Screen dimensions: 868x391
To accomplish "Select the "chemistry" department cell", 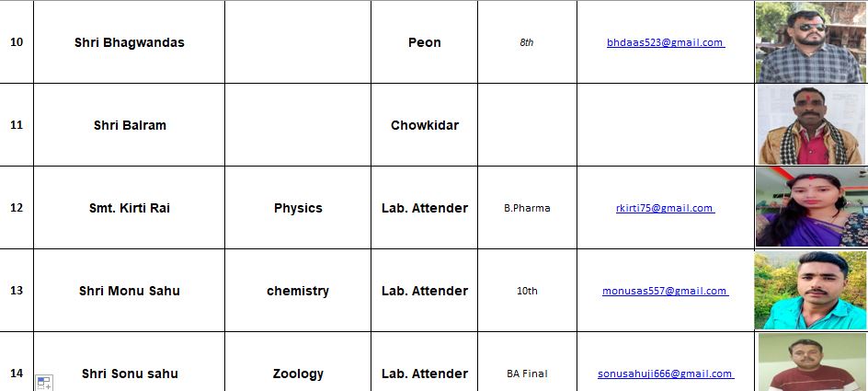I will tap(298, 291).
